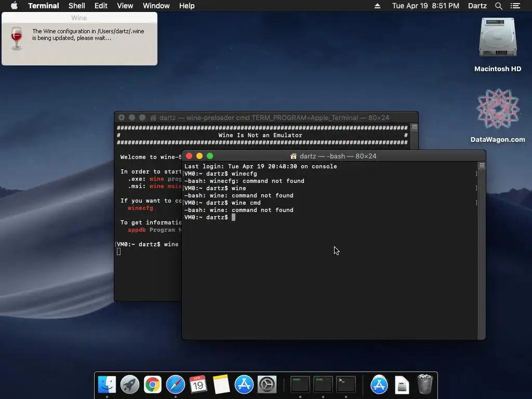Open Calendar from the Dock

click(198, 385)
